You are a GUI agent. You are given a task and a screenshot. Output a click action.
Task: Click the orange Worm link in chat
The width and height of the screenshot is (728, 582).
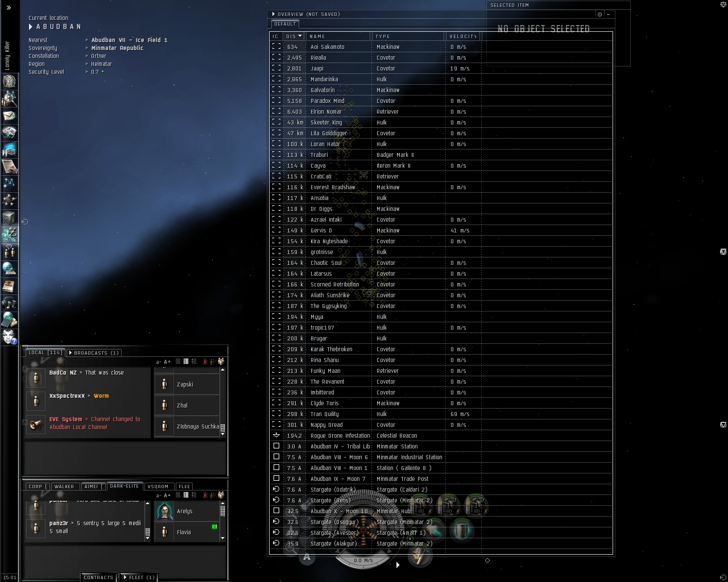pyautogui.click(x=101, y=396)
